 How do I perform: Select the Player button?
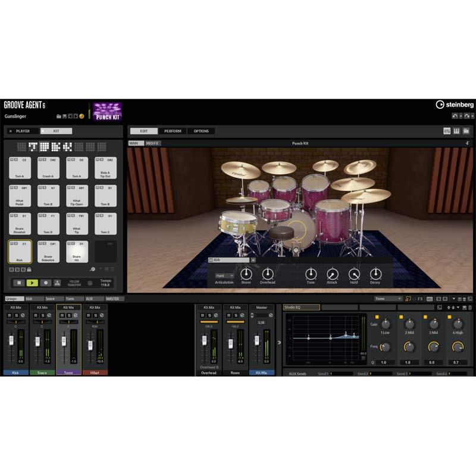point(20,131)
